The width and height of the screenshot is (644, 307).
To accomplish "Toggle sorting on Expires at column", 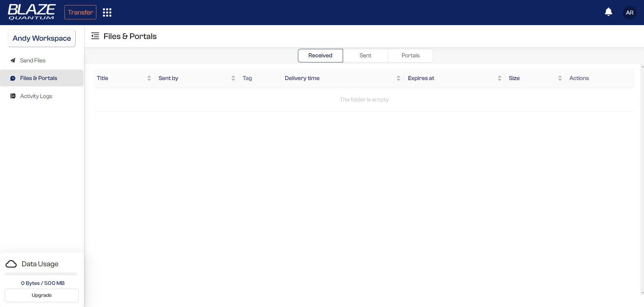I will [x=499, y=78].
